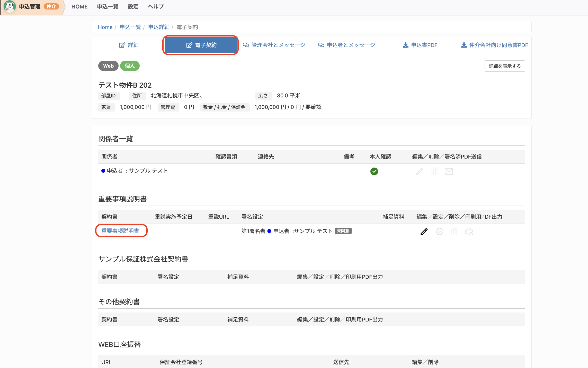Click the applicant row pencil edit icon

420,171
